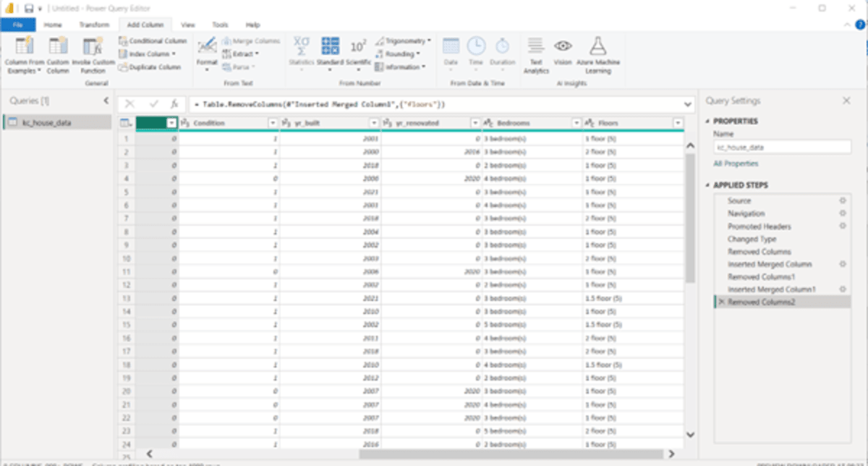This screenshot has height=466, width=868.
Task: Click the Duplicate Column button
Action: pos(150,67)
